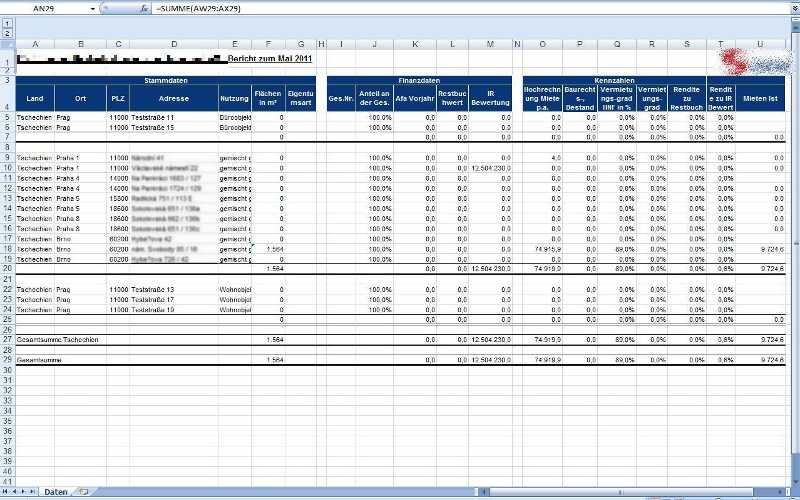Select column A header
800x500 pixels.
[35, 44]
